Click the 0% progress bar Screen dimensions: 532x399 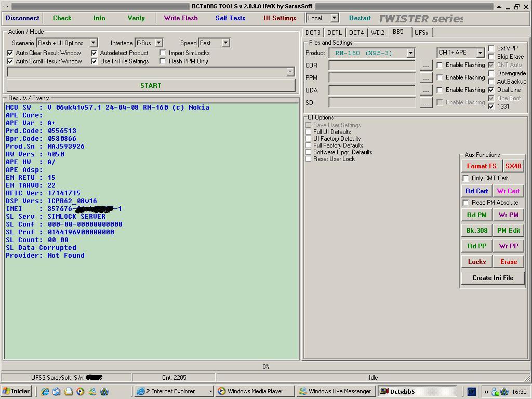(x=266, y=367)
